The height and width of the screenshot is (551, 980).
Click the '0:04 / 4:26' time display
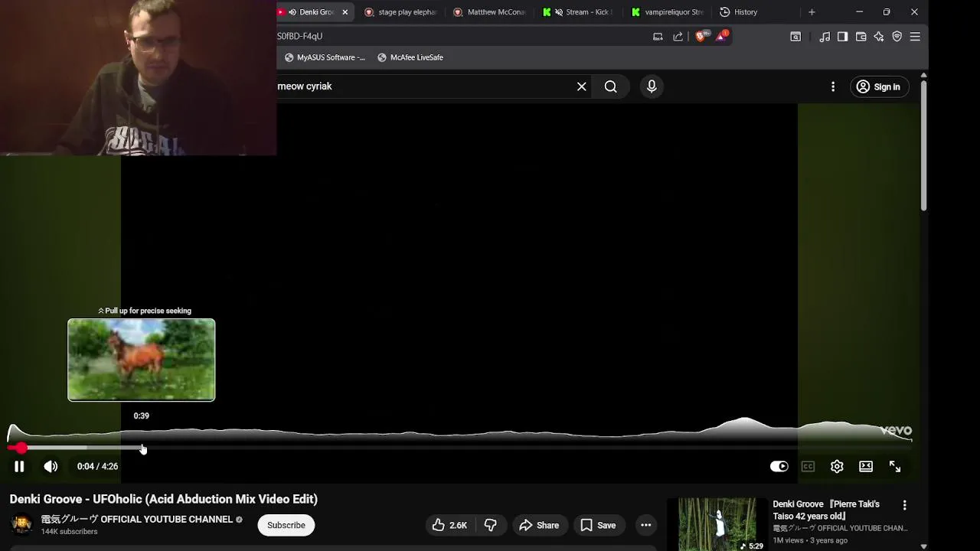pos(97,466)
